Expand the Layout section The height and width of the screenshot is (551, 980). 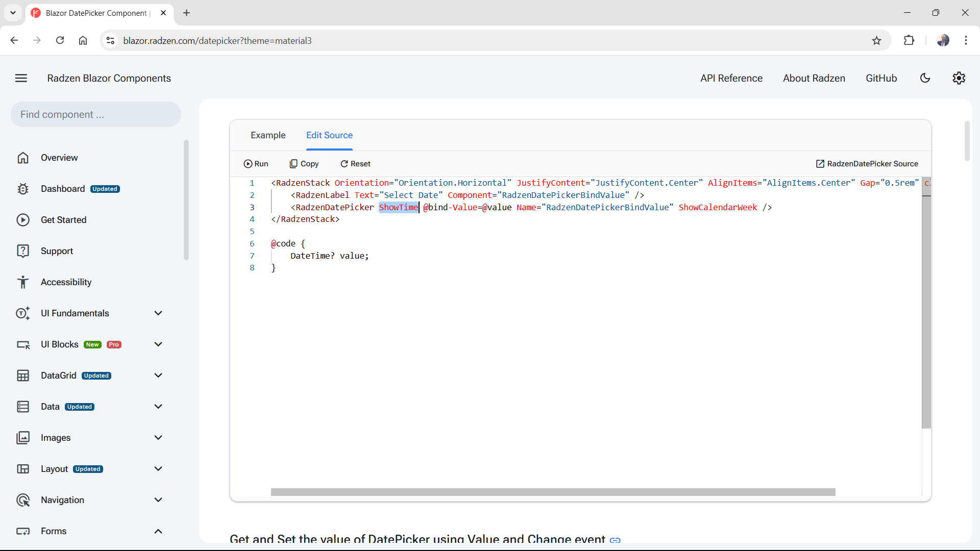click(158, 469)
